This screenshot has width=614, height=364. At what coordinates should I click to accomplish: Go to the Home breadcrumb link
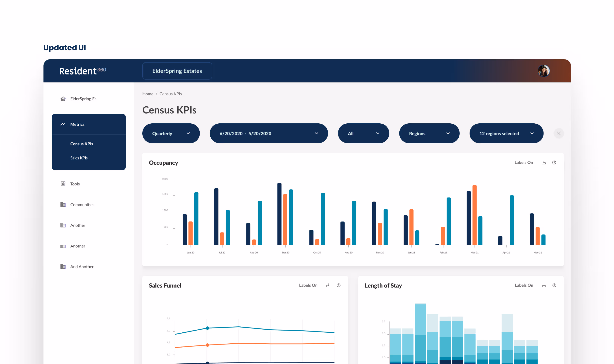(148, 94)
